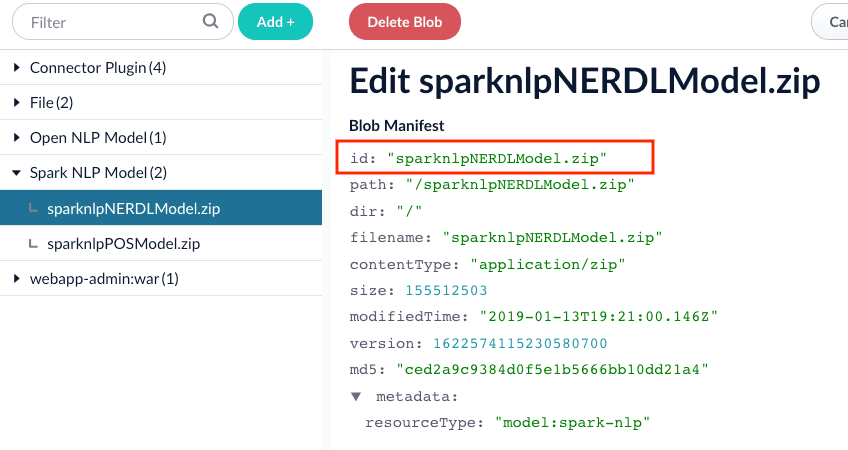848x450 pixels.
Task: Click the size value 155512503
Action: coord(446,290)
